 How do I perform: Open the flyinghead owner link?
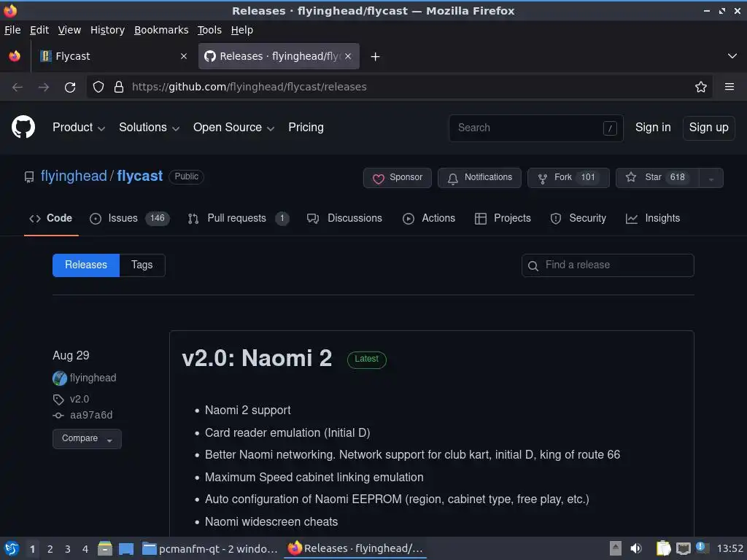[x=74, y=176]
